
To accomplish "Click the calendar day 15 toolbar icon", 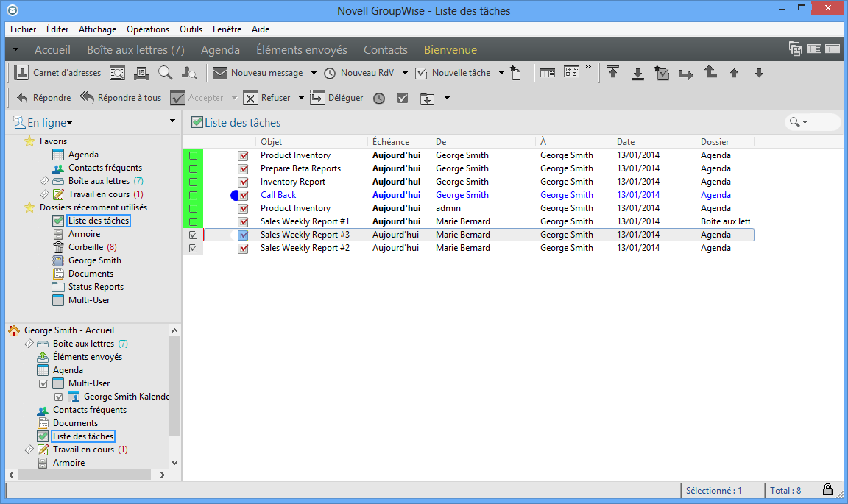I will tap(141, 72).
